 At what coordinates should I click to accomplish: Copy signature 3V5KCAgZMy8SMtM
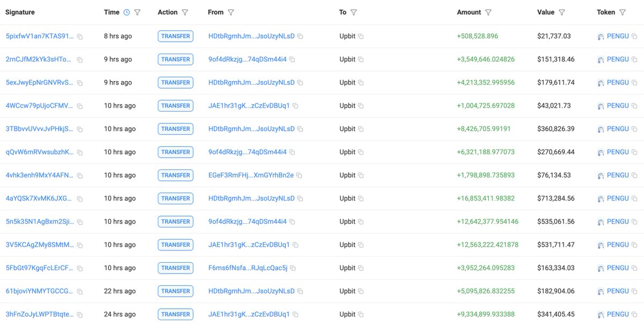[79, 245]
